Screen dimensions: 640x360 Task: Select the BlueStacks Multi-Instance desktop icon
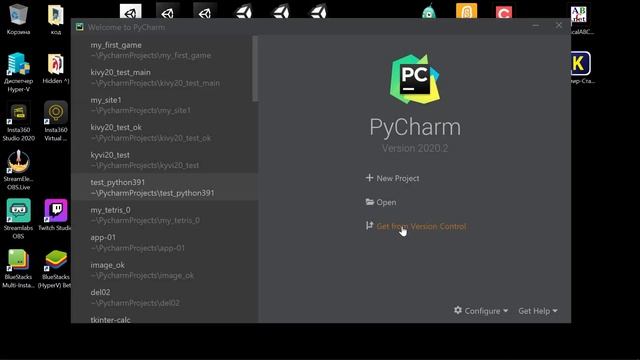coord(18,268)
